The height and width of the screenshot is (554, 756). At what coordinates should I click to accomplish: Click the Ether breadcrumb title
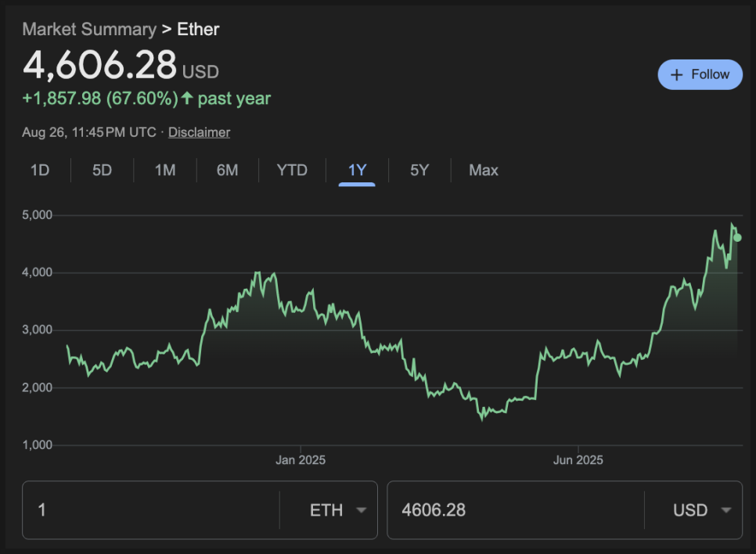pos(198,29)
